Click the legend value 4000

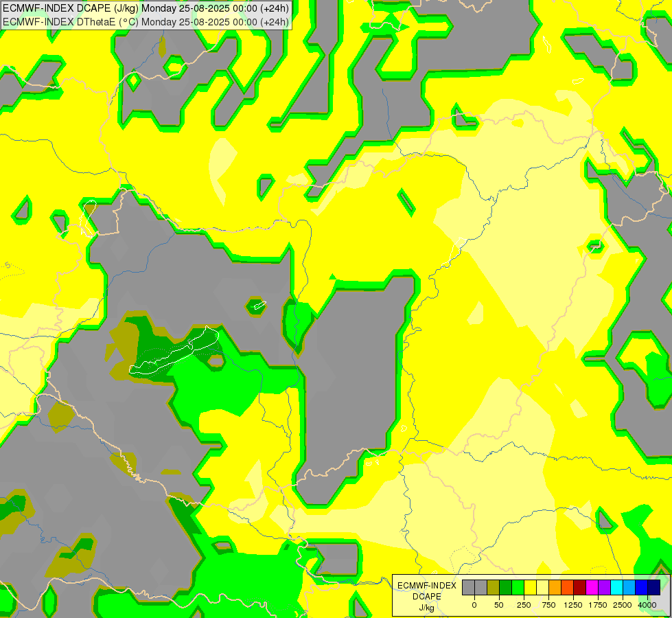tap(647, 605)
